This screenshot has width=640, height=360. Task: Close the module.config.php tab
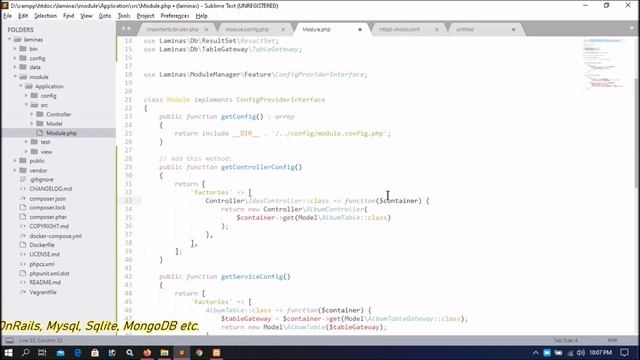[x=283, y=29]
